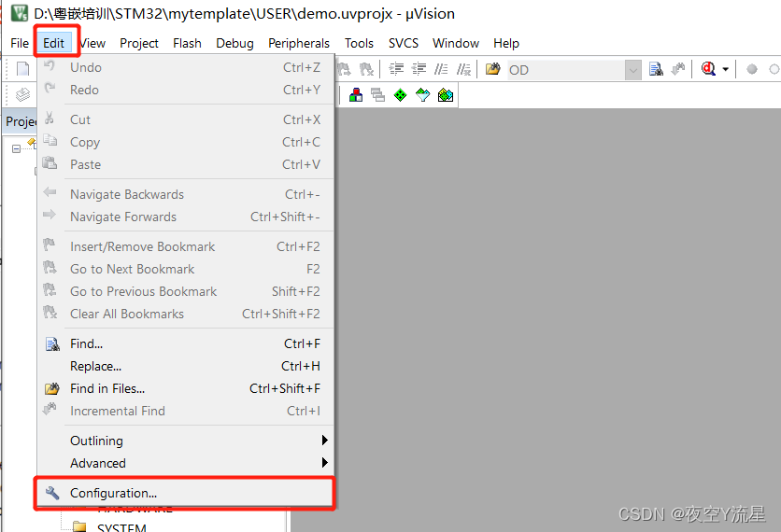The image size is (781, 532).
Task: Choose Incremental Find menu entry
Action: [x=185, y=411]
